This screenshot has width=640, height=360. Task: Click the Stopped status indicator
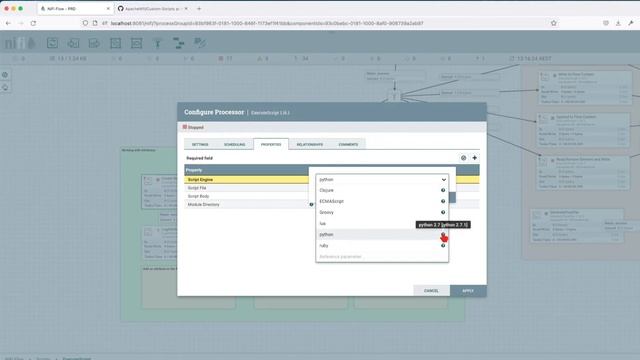coord(193,127)
